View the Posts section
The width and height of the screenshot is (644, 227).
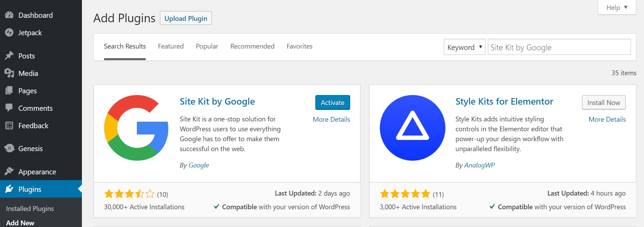(26, 56)
